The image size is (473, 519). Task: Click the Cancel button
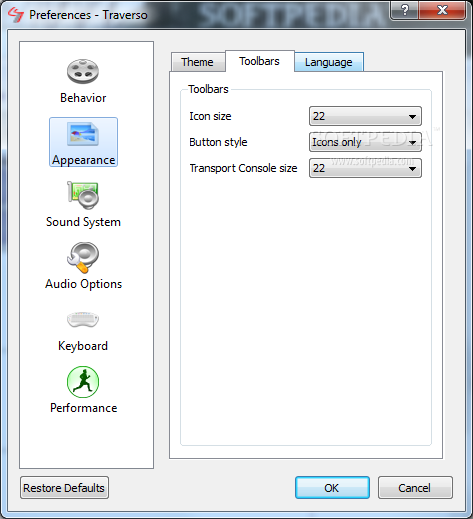(x=415, y=488)
